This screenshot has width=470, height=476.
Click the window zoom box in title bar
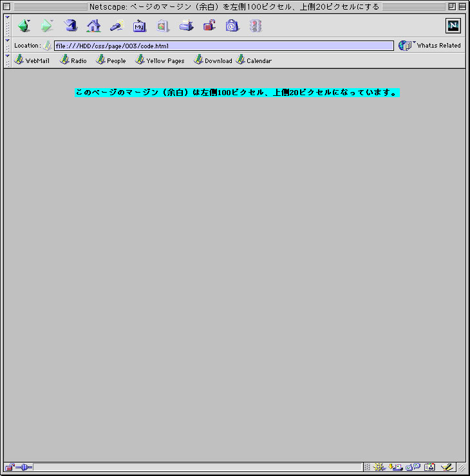pos(452,6)
